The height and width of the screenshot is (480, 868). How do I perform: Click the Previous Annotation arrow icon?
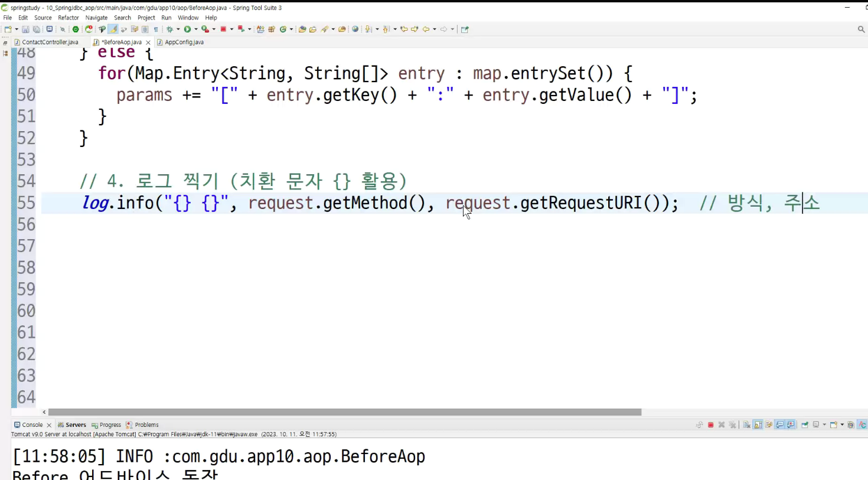pos(386,29)
